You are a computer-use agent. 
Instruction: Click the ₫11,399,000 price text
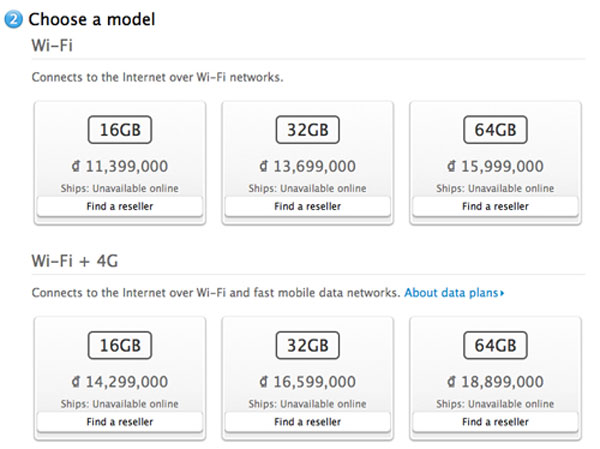point(119,167)
